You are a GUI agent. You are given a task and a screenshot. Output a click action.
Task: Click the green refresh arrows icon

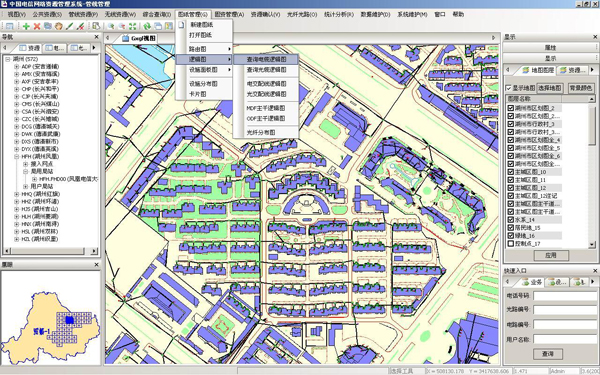(147, 26)
